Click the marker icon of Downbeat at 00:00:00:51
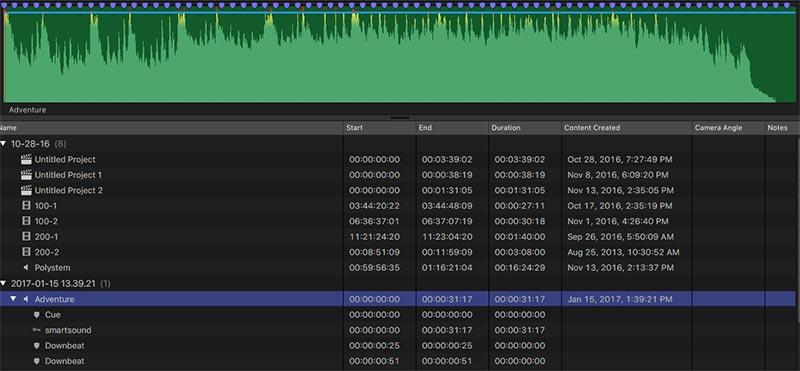Image resolution: width=800 pixels, height=371 pixels. (x=37, y=361)
